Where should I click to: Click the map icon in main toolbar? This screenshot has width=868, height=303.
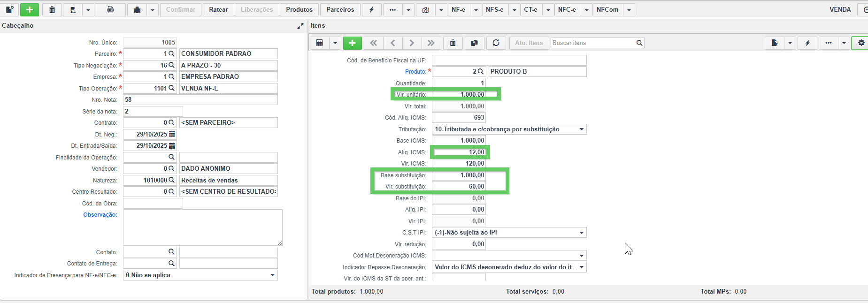click(426, 9)
